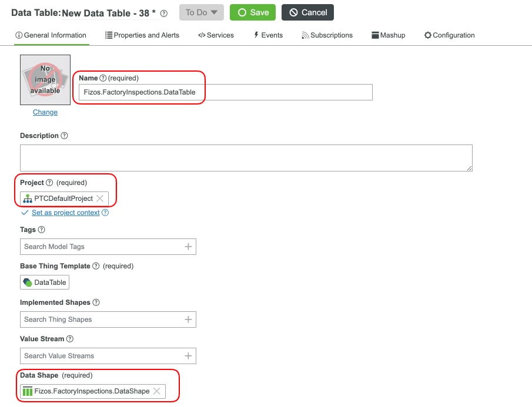Screen dimensions: 532x407
Task: Switch to the Subscriptions tab
Action: tap(327, 35)
